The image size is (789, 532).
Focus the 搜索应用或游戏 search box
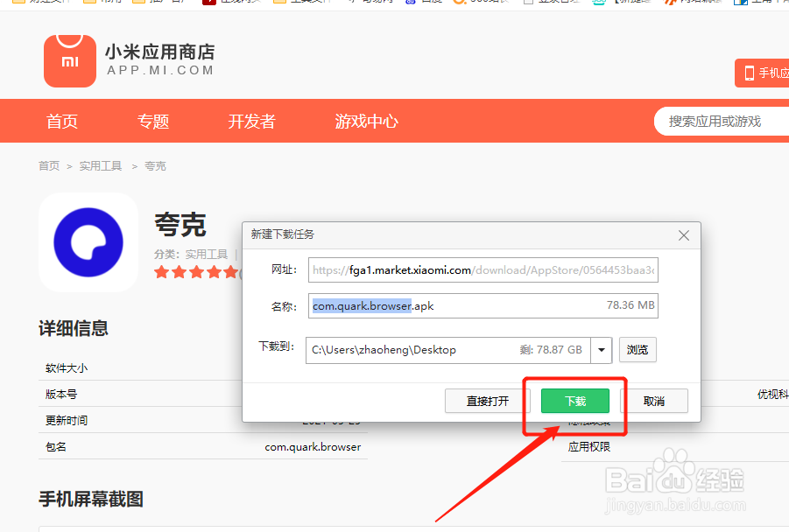pos(722,121)
